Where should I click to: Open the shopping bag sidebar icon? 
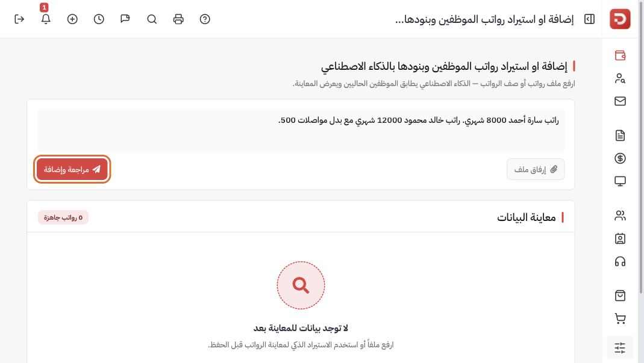click(x=620, y=296)
